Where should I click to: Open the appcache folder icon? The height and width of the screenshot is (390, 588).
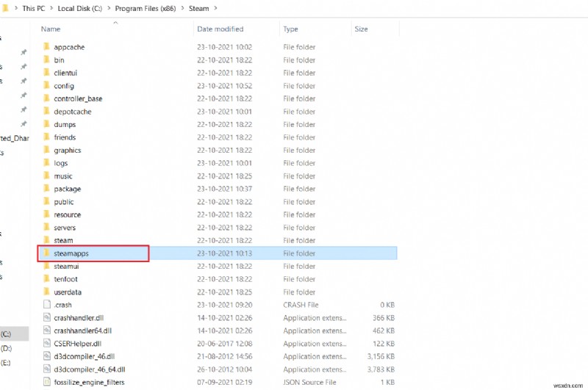pyautogui.click(x=46, y=46)
